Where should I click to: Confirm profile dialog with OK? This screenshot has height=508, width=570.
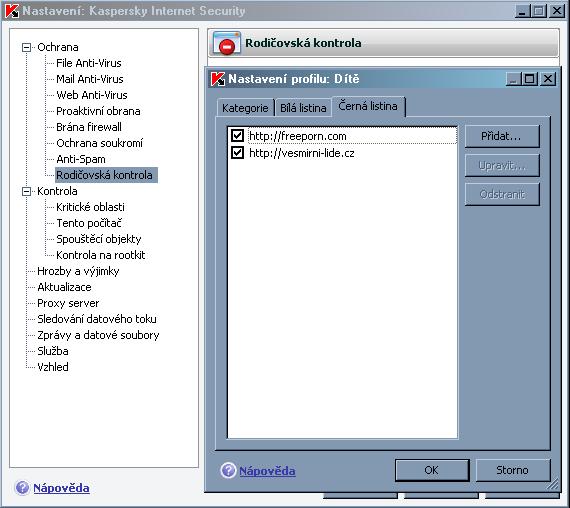(432, 470)
